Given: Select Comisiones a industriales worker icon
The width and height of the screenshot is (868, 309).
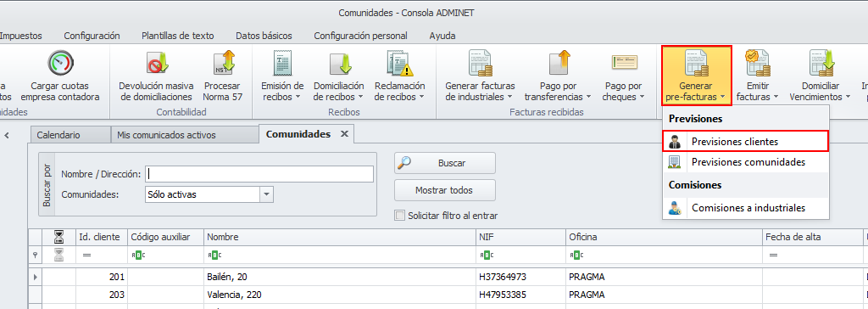Looking at the screenshot, I should [x=675, y=208].
